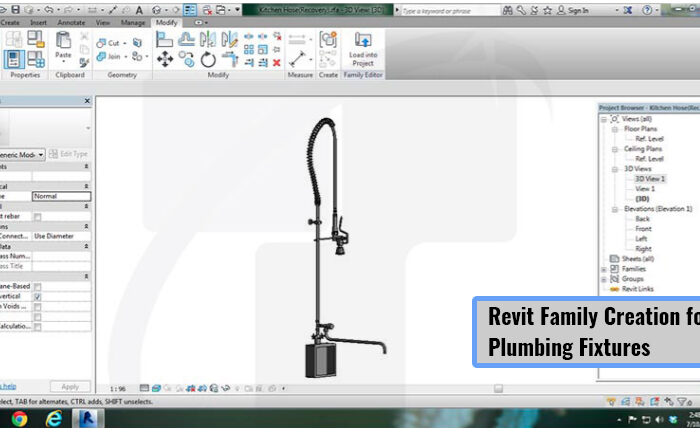This screenshot has height=432, width=700.
Task: Open the Manage ribbon tab
Action: tap(133, 22)
